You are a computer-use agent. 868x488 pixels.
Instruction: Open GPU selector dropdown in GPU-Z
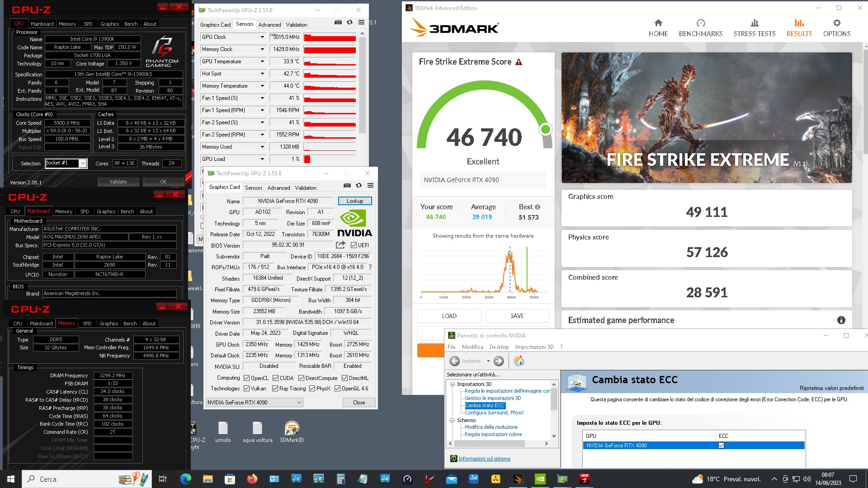tap(254, 403)
